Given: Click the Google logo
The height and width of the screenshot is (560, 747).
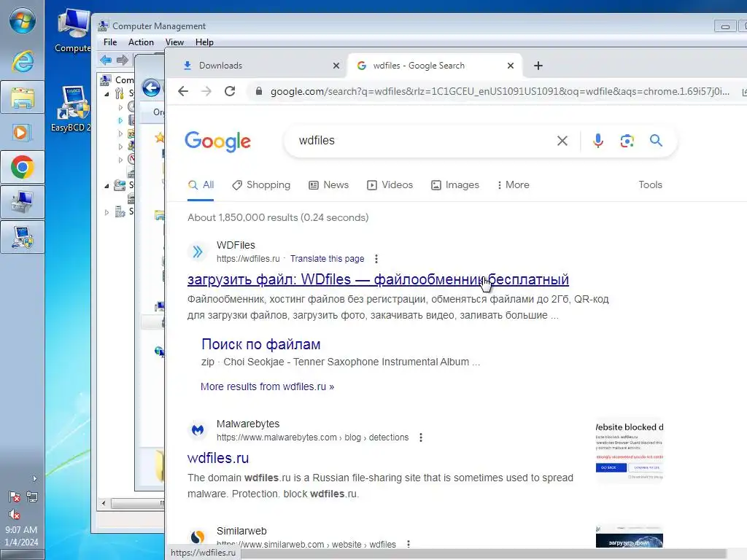Looking at the screenshot, I should pos(217,141).
